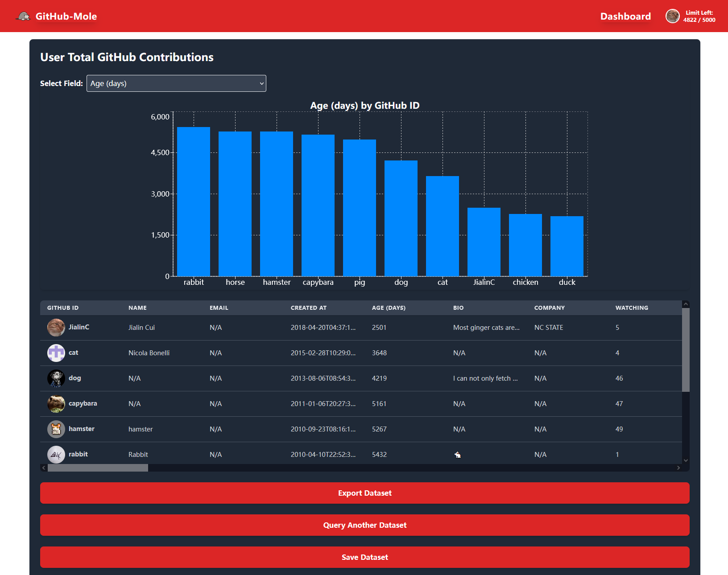Viewport: 728px width, 575px height.
Task: Click Query Another Dataset button
Action: [364, 525]
